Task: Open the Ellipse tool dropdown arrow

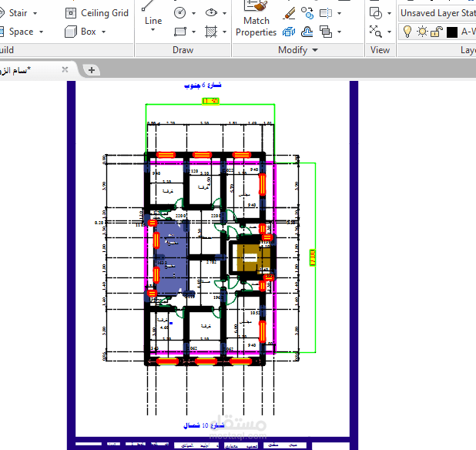Action: [x=225, y=13]
